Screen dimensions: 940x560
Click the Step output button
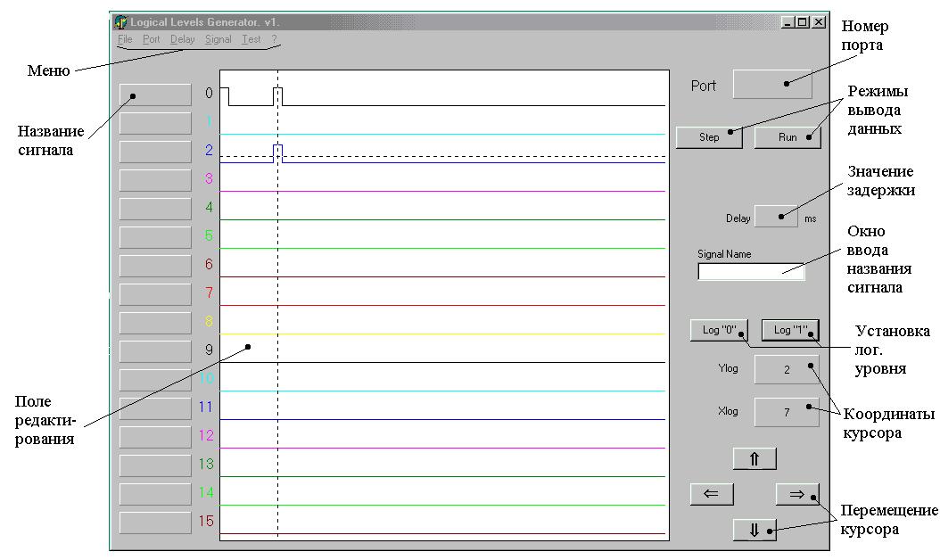point(709,137)
